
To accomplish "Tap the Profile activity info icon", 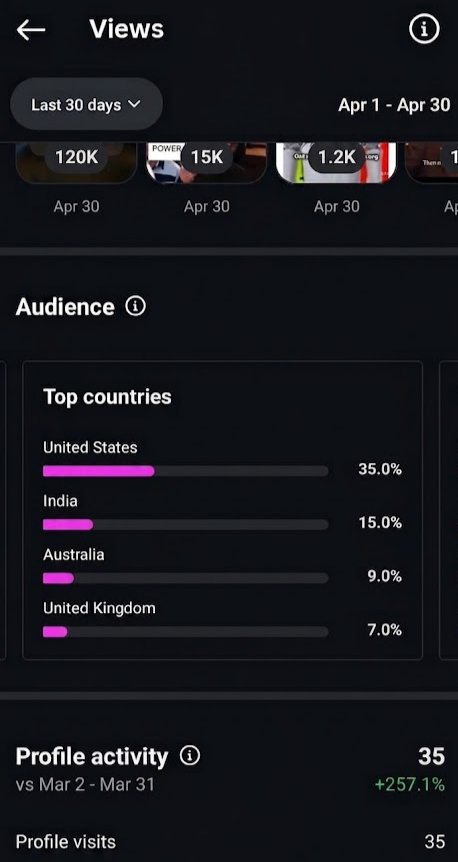I will tap(190, 756).
